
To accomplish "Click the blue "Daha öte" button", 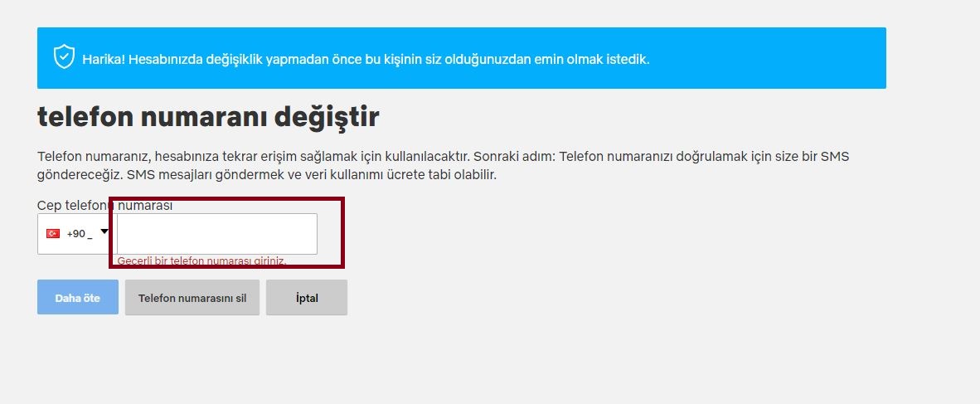I will 77,298.
